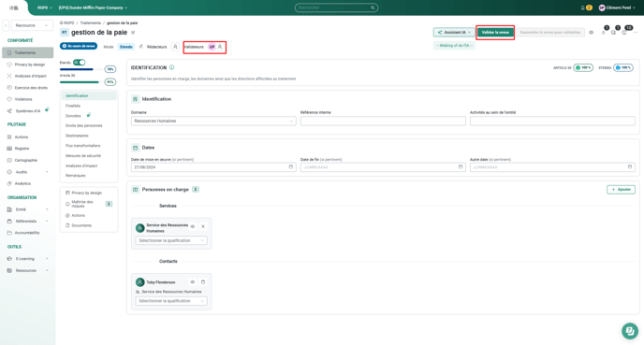The image size is (644, 345).
Task: Click the calendar icon of Date de mise en œuvre
Action: 291,167
